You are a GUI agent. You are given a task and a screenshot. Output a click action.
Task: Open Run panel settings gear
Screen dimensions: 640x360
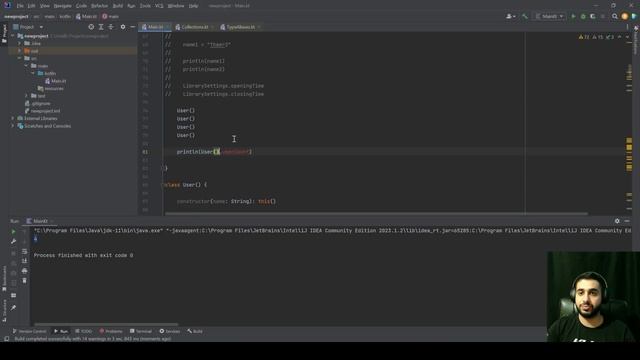click(x=617, y=221)
